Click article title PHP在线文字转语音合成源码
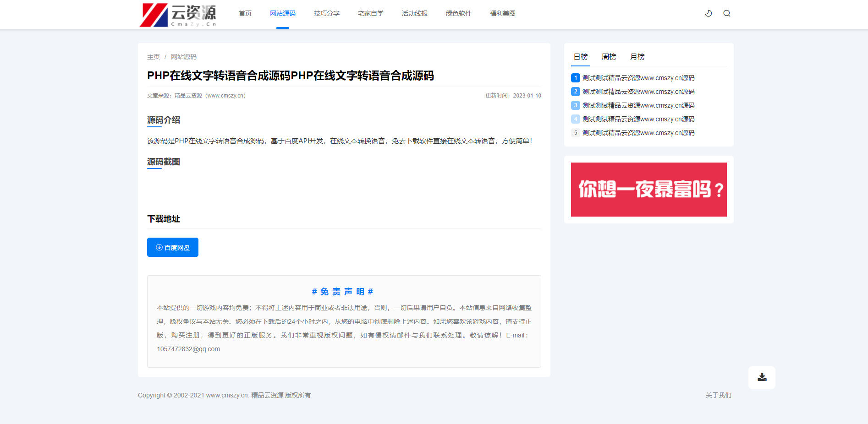868x424 pixels. [x=291, y=76]
